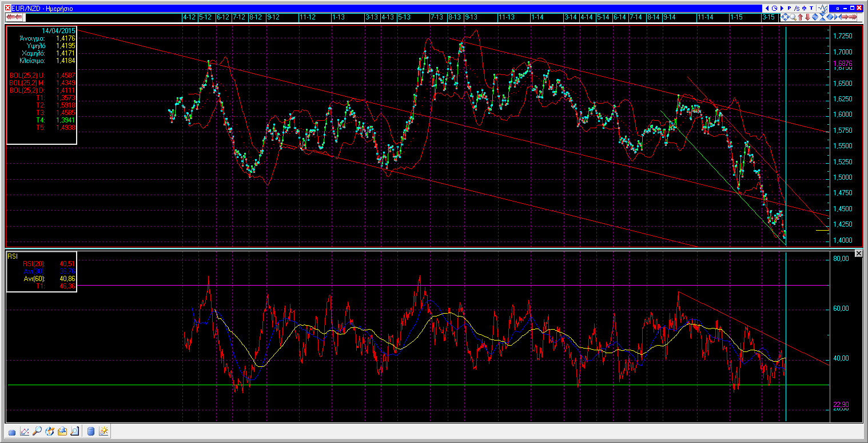Select the magnifier zoom tool
The width and height of the screenshot is (868, 443).
(793, 17)
